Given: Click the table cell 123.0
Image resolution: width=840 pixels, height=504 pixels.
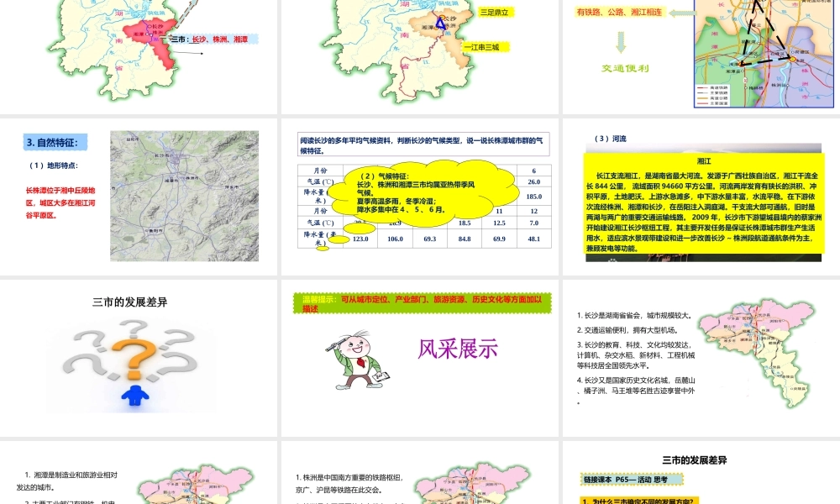Looking at the screenshot, I should tap(360, 239).
